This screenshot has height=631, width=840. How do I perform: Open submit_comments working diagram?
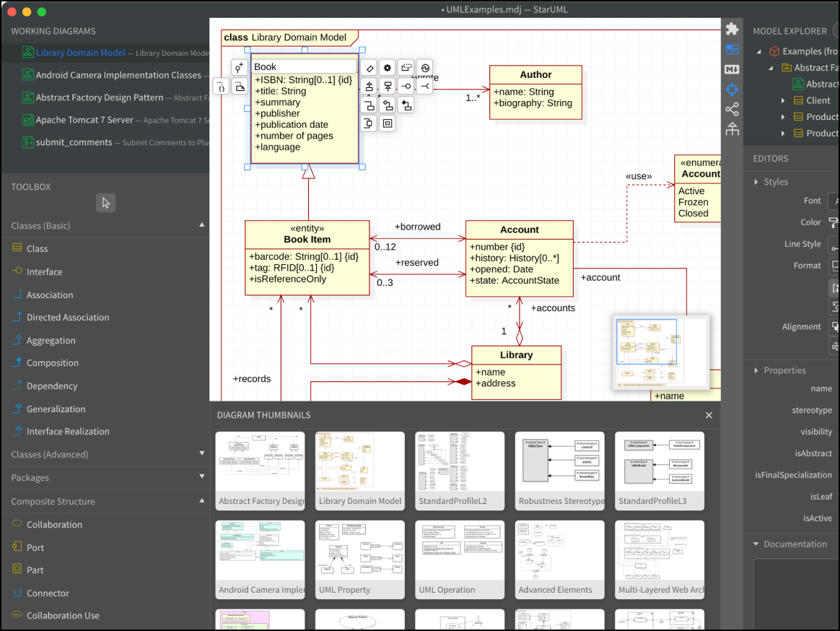click(x=105, y=143)
